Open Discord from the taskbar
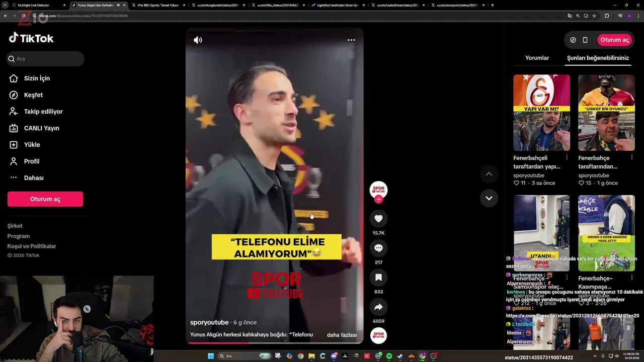 (x=334, y=356)
